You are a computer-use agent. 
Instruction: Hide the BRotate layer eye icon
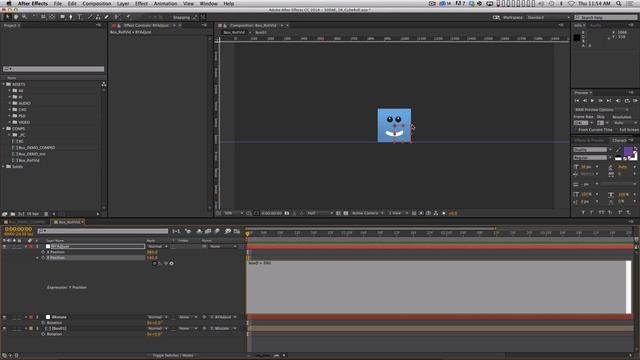click(x=4, y=317)
